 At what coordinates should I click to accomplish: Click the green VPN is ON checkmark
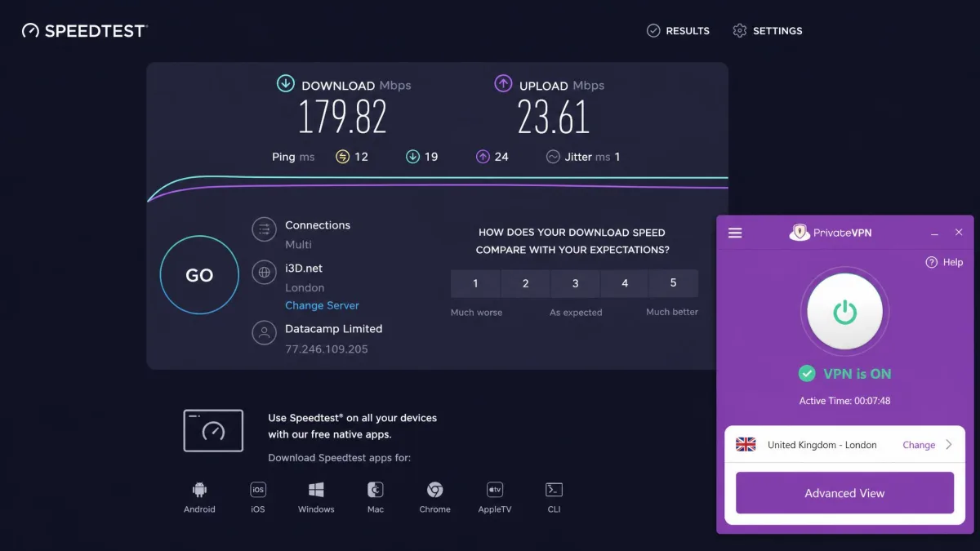pyautogui.click(x=807, y=374)
